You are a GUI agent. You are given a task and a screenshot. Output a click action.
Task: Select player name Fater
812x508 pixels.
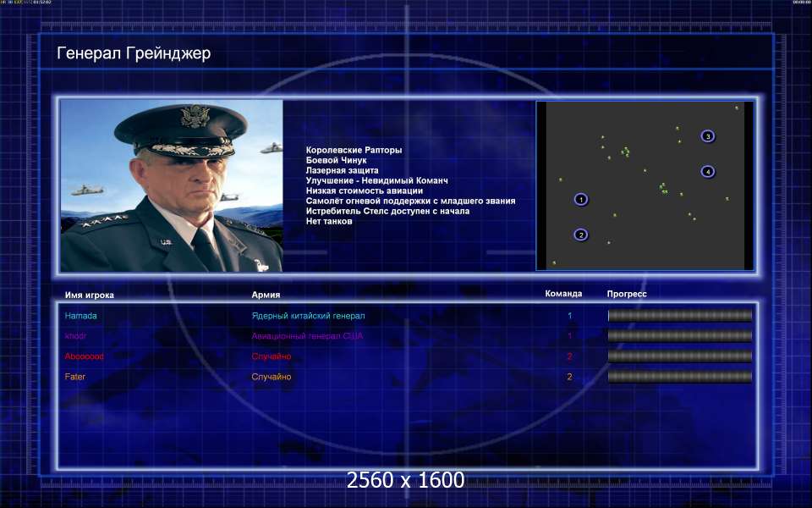click(x=75, y=377)
